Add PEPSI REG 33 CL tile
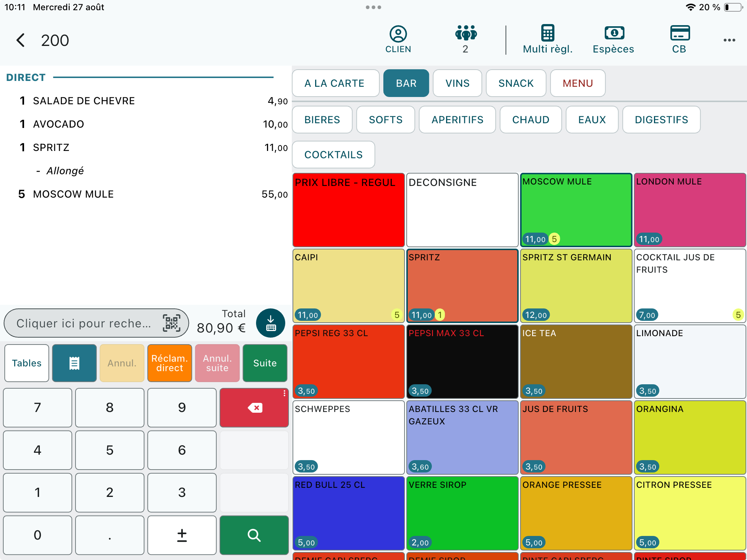 pyautogui.click(x=349, y=362)
